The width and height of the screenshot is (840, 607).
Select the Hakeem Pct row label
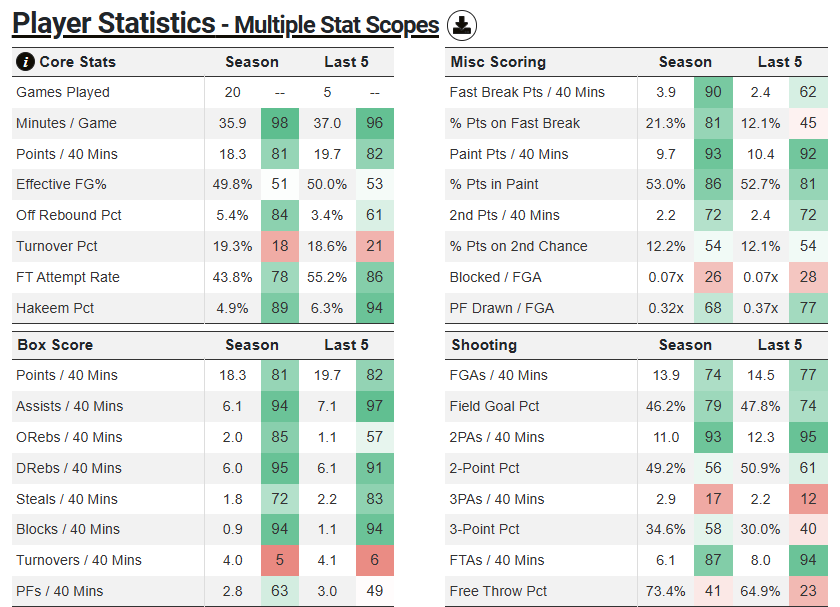(55, 308)
